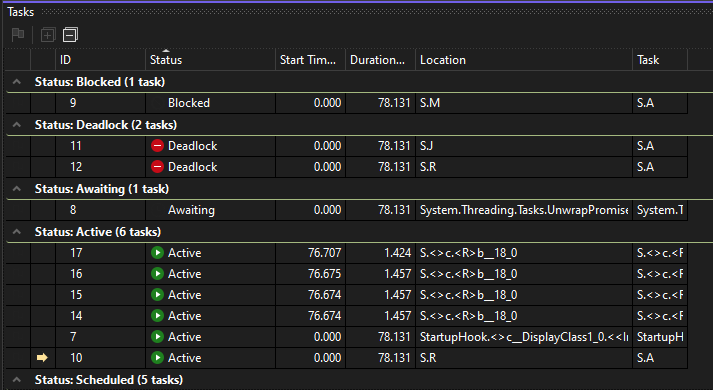Screen dimensions: 713x390
Task: Sort by the ID column header
Action: (100, 60)
